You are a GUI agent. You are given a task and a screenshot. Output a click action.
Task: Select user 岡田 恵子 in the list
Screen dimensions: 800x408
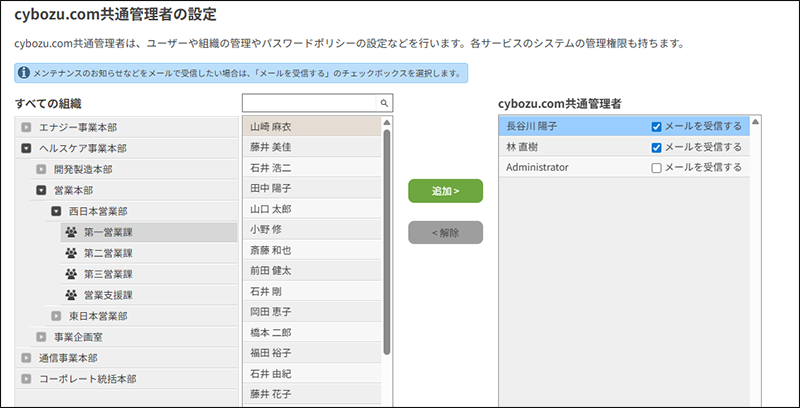click(x=312, y=312)
